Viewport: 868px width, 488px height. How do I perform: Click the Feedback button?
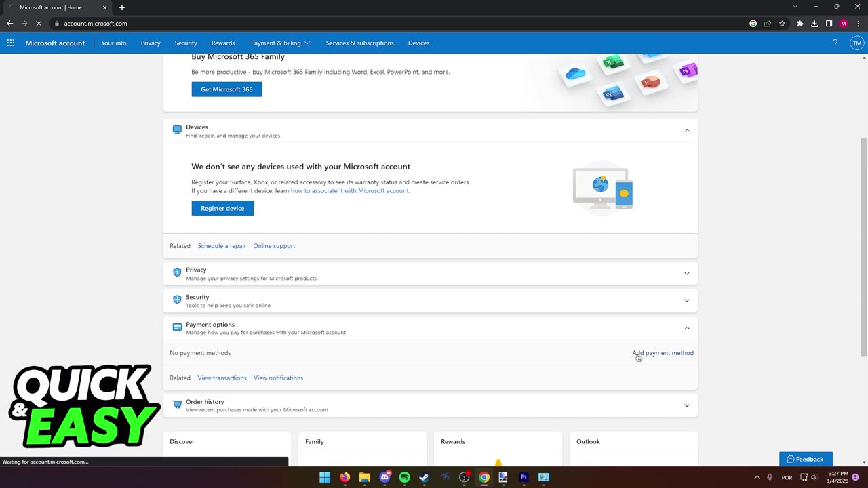pos(806,459)
